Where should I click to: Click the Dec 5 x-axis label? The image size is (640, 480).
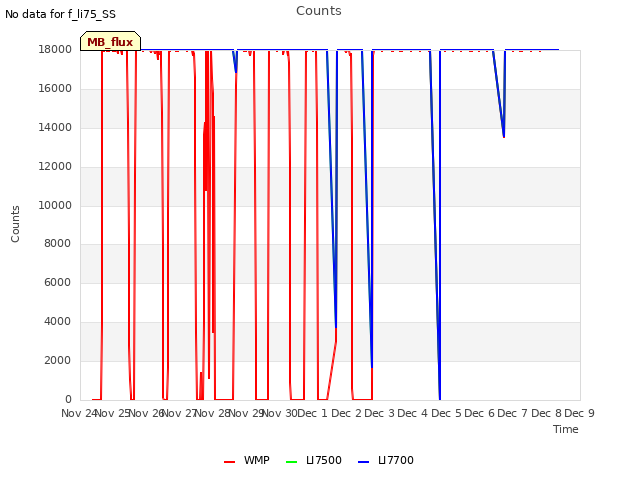pyautogui.click(x=447, y=413)
